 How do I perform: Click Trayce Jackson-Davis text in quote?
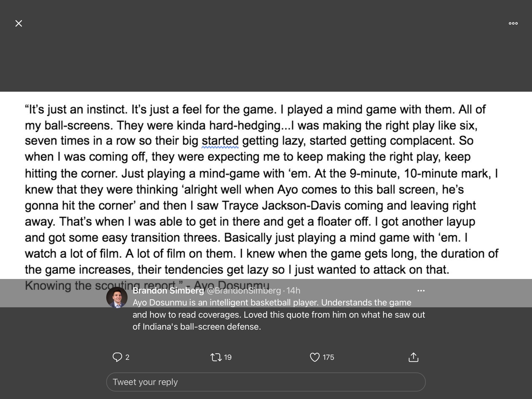(281, 205)
